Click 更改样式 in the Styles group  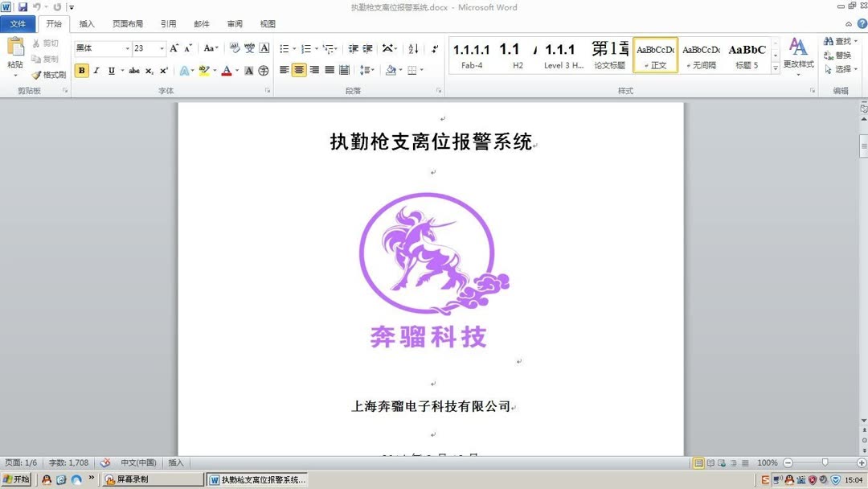tap(797, 57)
